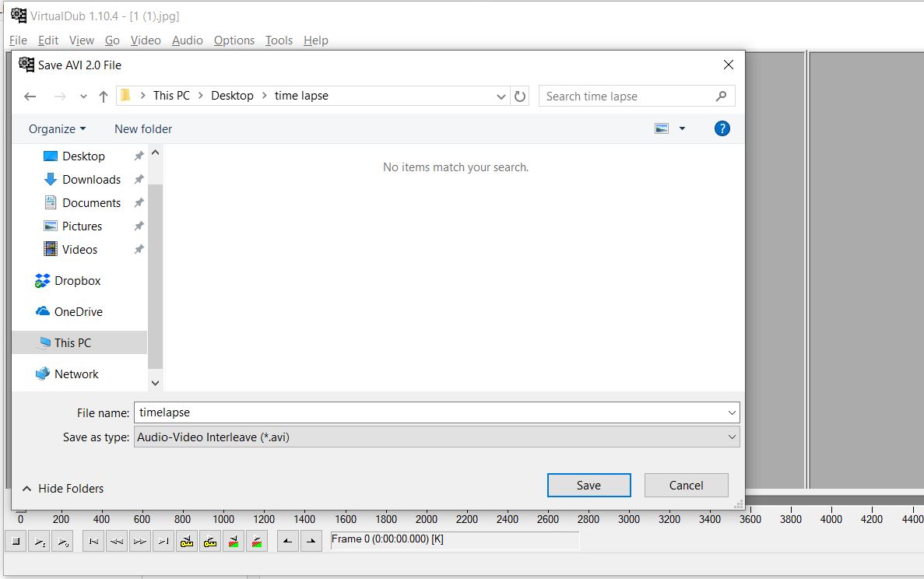Open the Go menu
This screenshot has height=579, width=924.
coord(112,40)
